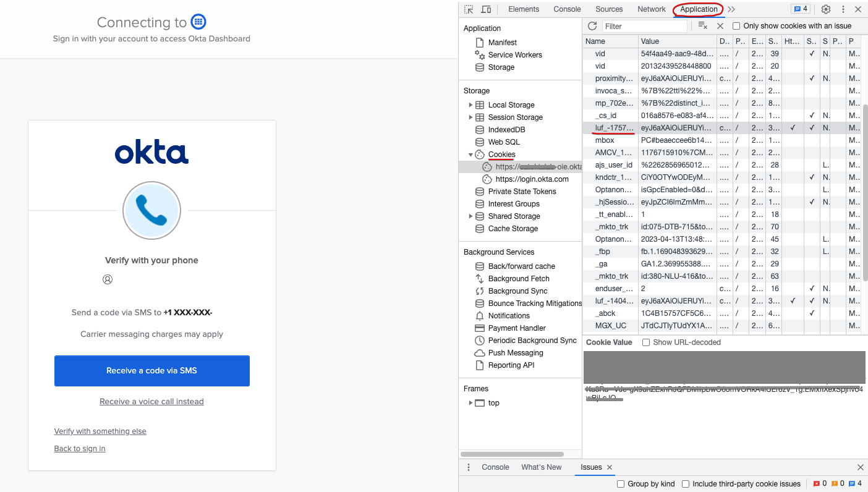The width and height of the screenshot is (868, 492).
Task: Open DevTools settings gear
Action: point(826,9)
